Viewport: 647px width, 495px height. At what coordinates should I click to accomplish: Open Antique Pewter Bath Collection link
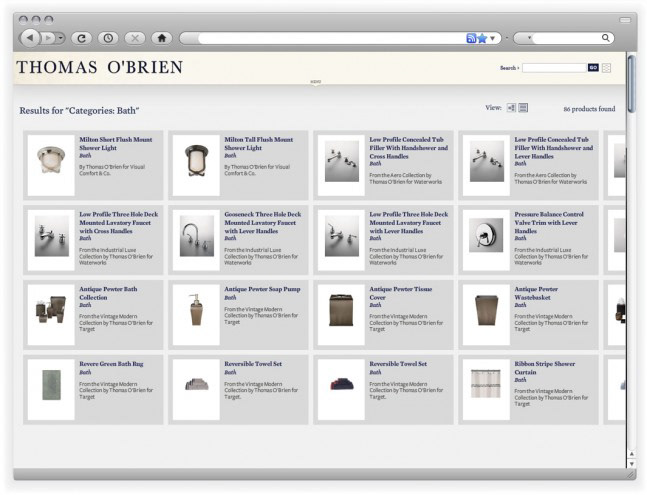pos(108,293)
